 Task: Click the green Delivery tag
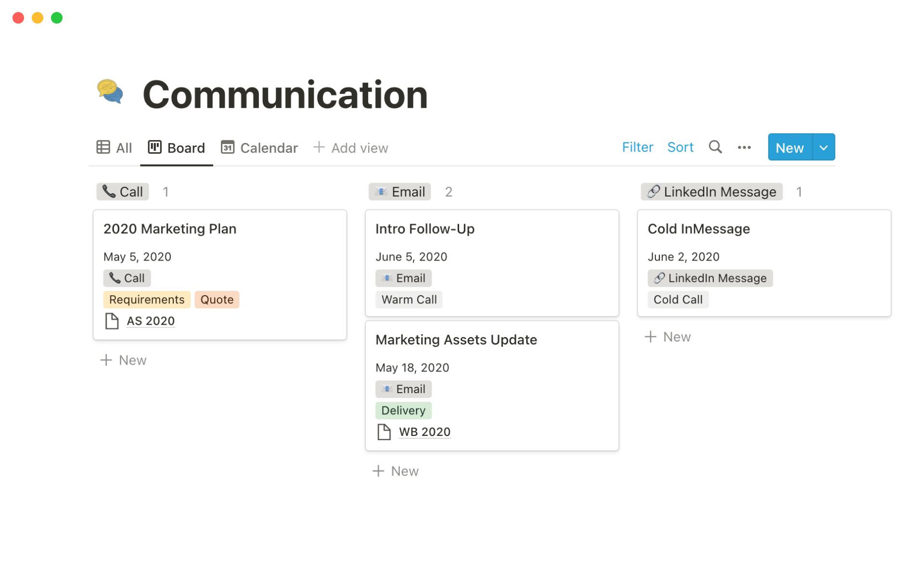[403, 410]
